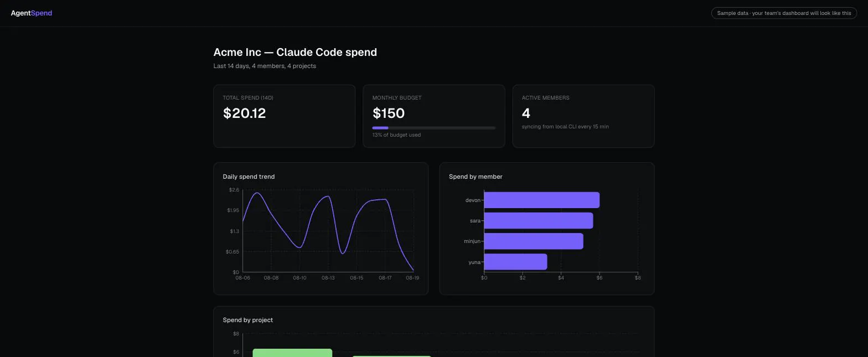Screen dimensions: 868x357
Task: Click the 'minjun' member label
Action: pos(472,241)
